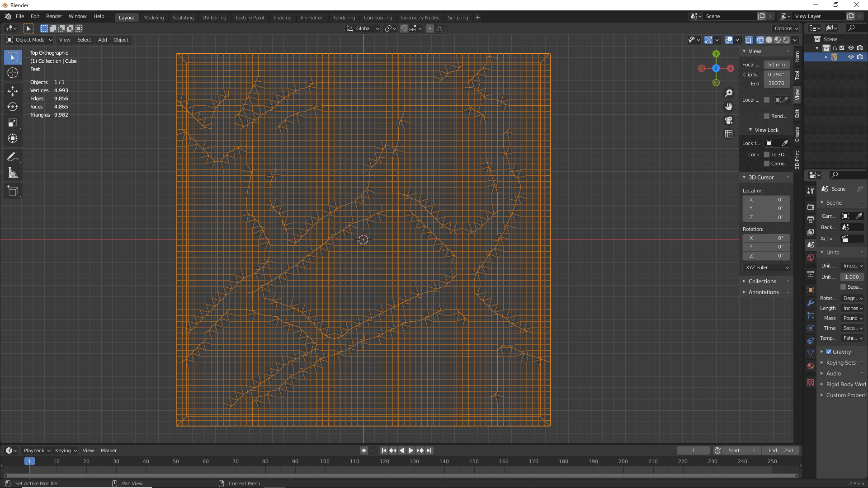The height and width of the screenshot is (488, 868).
Task: Toggle Cube object visibility eye in outliner
Action: [851, 57]
